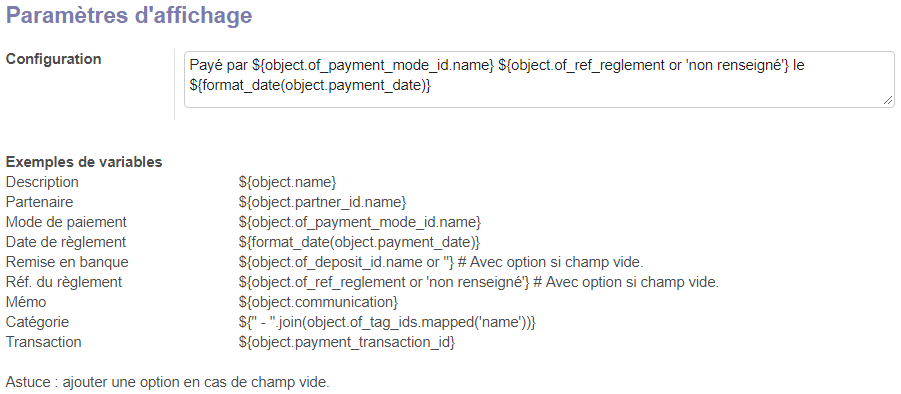Click the Astuce tip text line
Viewport: 901px width, 394px height.
(168, 383)
